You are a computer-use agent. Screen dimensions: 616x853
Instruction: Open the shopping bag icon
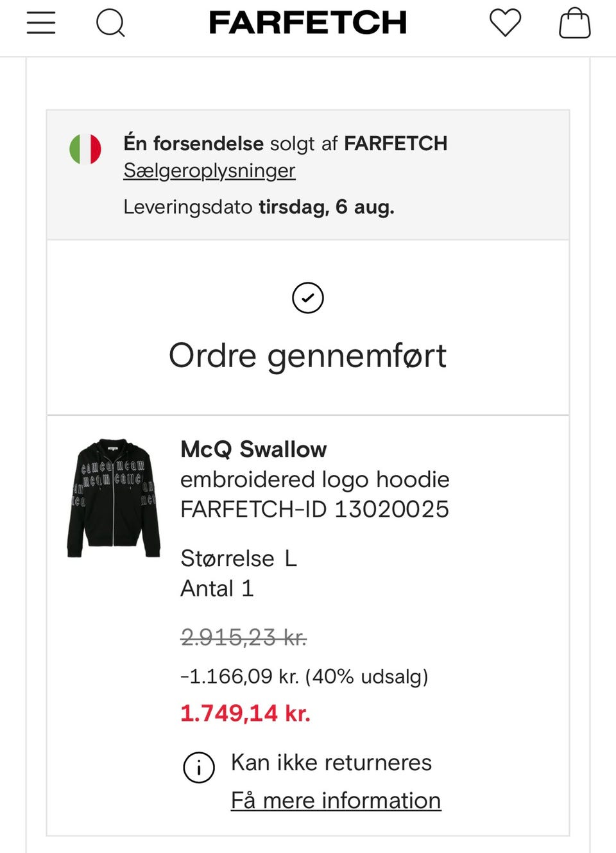click(x=574, y=23)
